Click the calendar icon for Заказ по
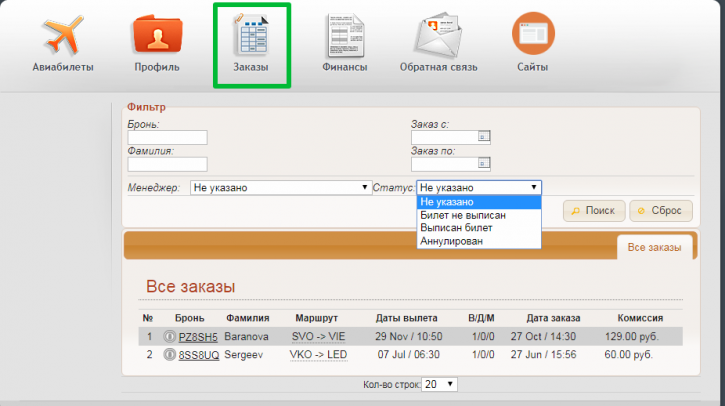 pyautogui.click(x=483, y=164)
